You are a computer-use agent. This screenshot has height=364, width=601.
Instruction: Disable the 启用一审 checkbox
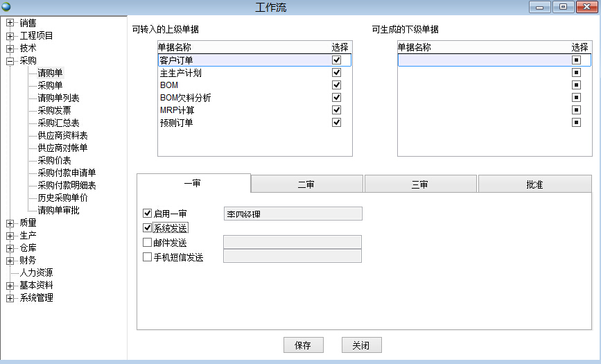tap(147, 214)
